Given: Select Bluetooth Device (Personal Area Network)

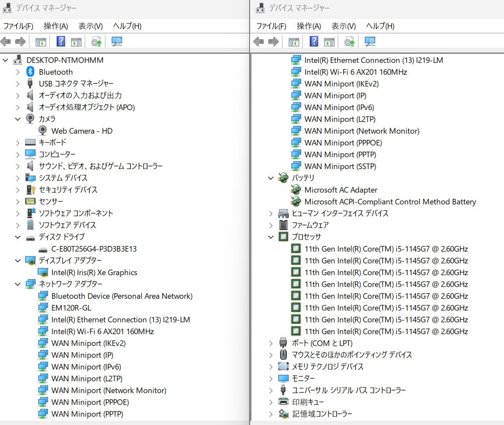Looking at the screenshot, I should [122, 296].
